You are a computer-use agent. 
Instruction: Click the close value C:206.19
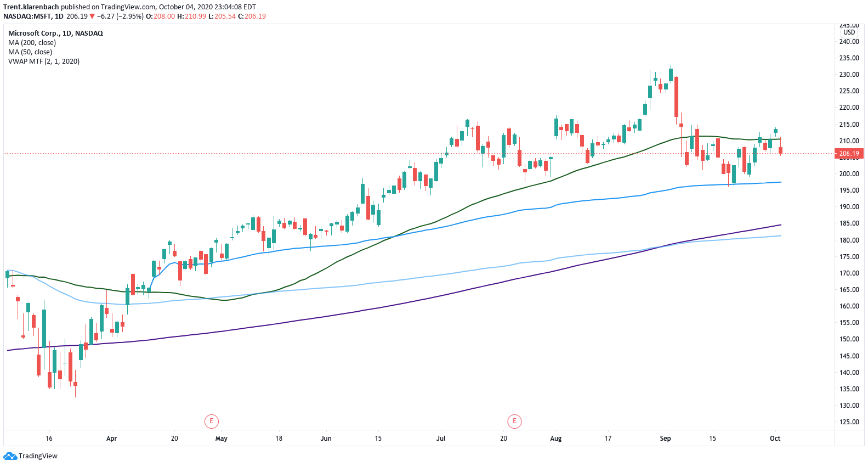coord(252,16)
